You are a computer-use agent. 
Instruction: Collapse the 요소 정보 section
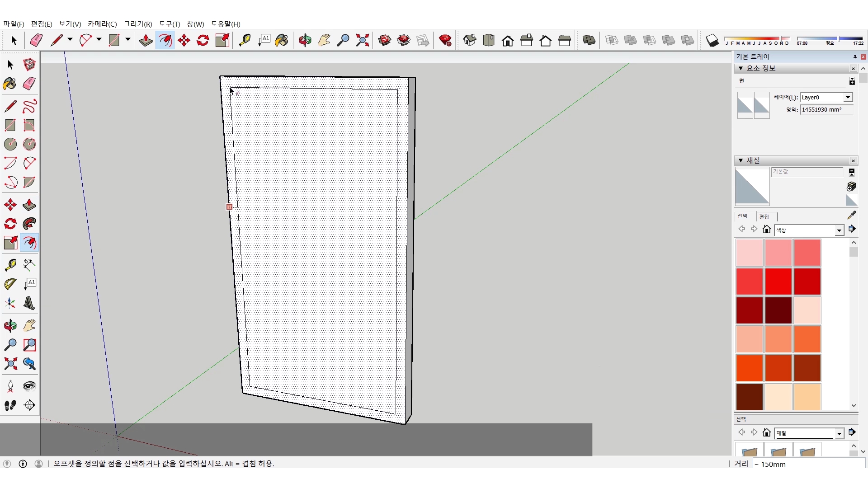tap(741, 68)
